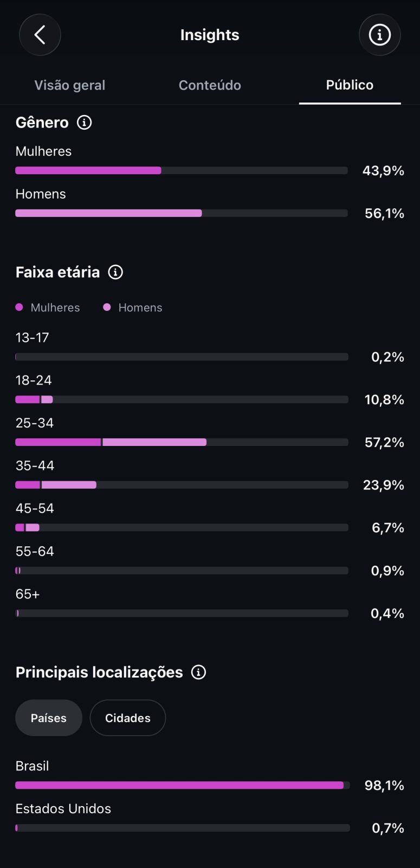This screenshot has width=420, height=868.
Task: Tap info icon next to Principais localizações
Action: click(x=199, y=672)
